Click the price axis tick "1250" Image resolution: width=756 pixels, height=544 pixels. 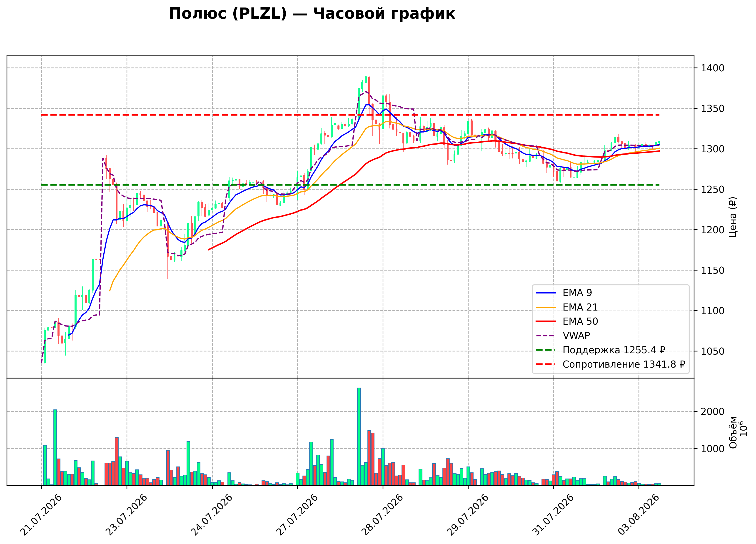point(712,189)
